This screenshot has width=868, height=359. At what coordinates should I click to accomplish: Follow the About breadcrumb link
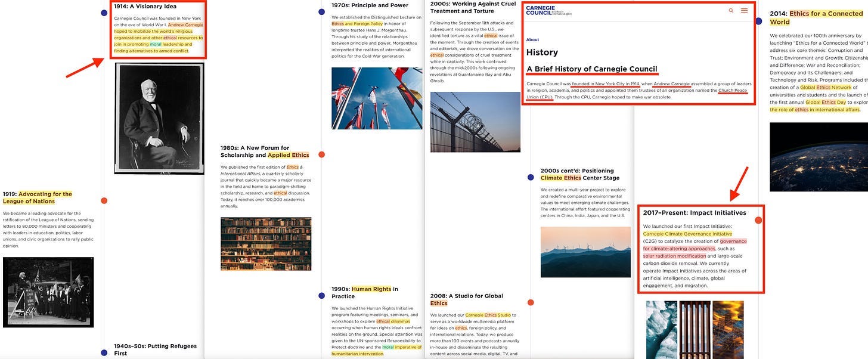[532, 40]
